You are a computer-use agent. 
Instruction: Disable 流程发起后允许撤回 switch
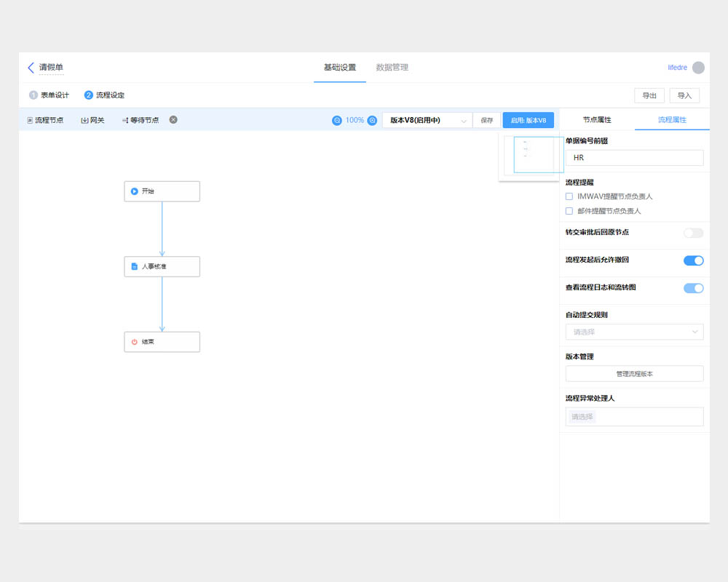pos(693,260)
